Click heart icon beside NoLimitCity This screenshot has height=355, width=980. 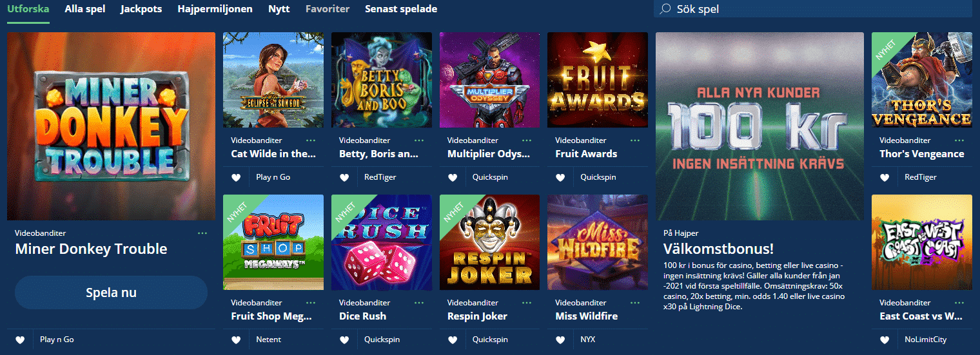click(885, 340)
